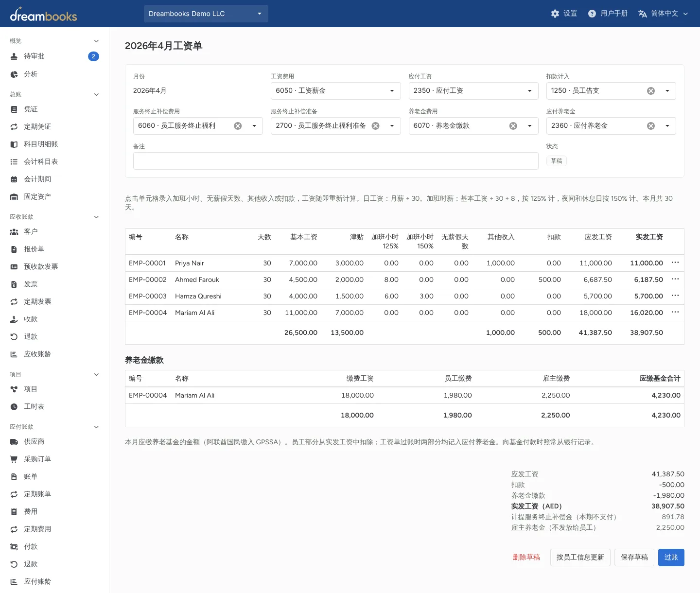This screenshot has width=700, height=593.
Task: Click the 删除草稿 link
Action: [526, 558]
